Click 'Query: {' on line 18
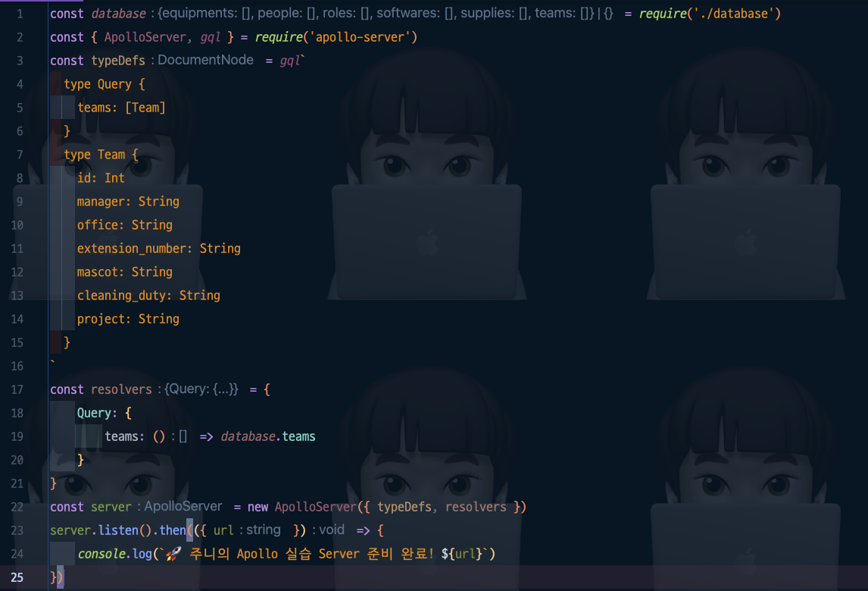 coord(104,413)
